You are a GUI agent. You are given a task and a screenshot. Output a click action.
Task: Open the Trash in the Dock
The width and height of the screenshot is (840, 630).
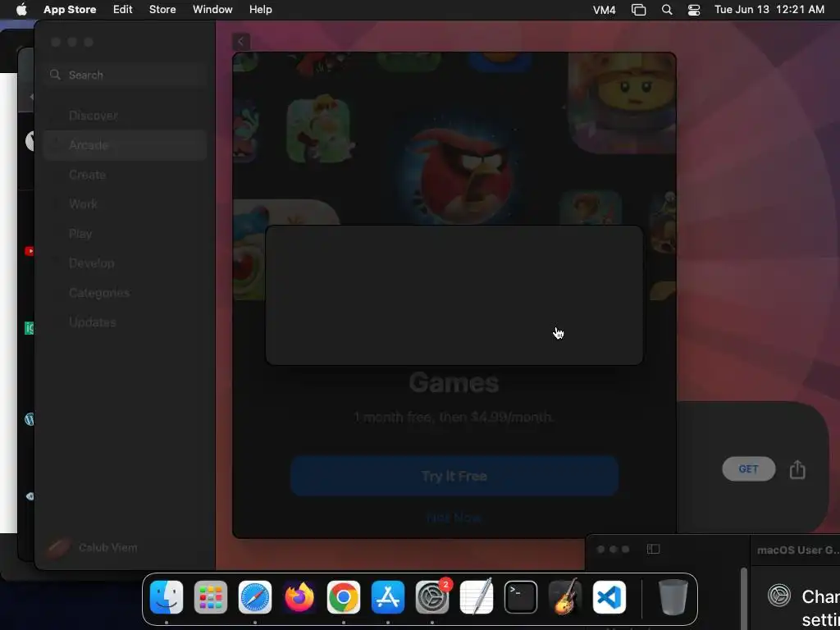[x=673, y=597]
